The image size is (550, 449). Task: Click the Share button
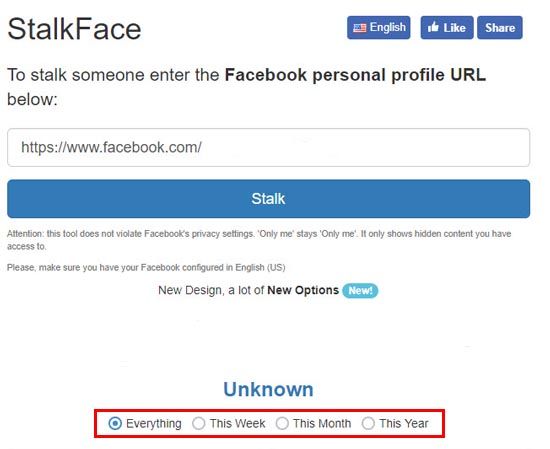pos(500,27)
